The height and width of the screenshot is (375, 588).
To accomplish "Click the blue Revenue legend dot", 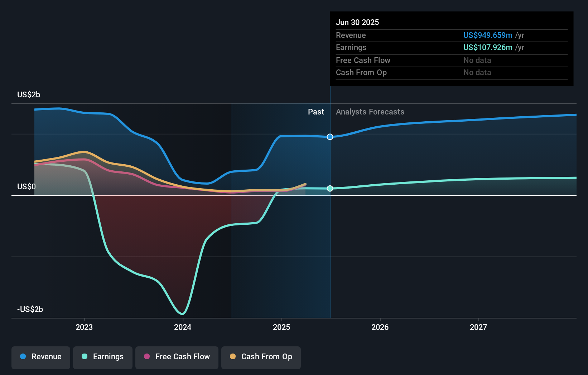I will 23,356.
